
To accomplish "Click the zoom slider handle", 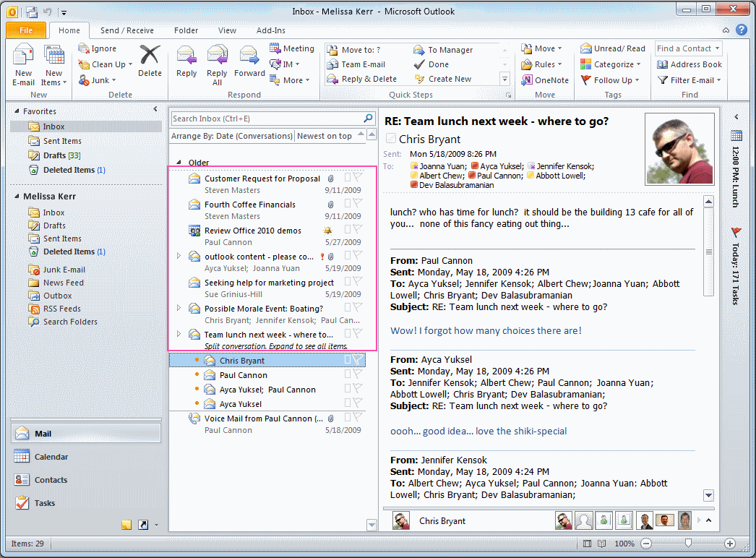I will [688, 544].
